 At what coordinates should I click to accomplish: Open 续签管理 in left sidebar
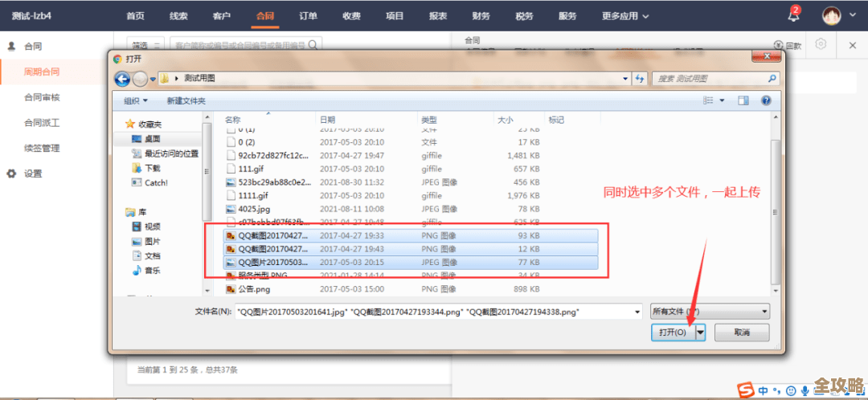[42, 149]
